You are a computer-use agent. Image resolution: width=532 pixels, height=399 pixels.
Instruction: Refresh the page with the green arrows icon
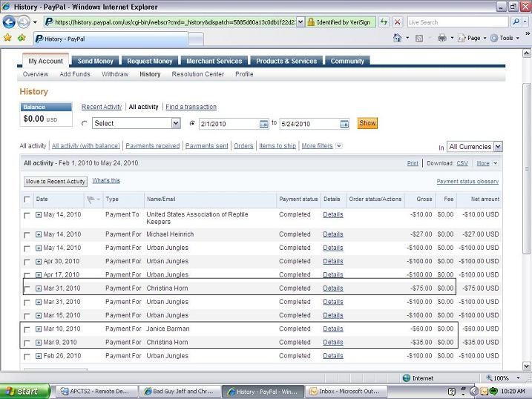[384, 22]
